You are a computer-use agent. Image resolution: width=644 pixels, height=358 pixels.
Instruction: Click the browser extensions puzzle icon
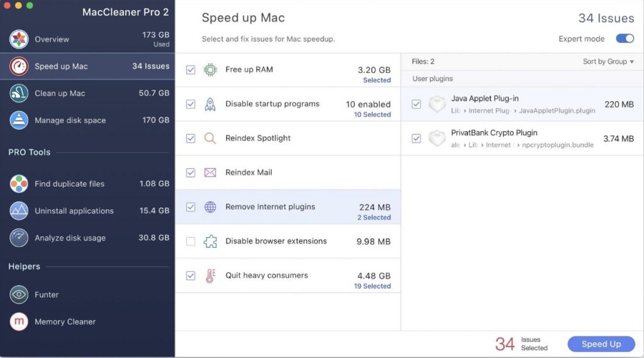pyautogui.click(x=210, y=241)
